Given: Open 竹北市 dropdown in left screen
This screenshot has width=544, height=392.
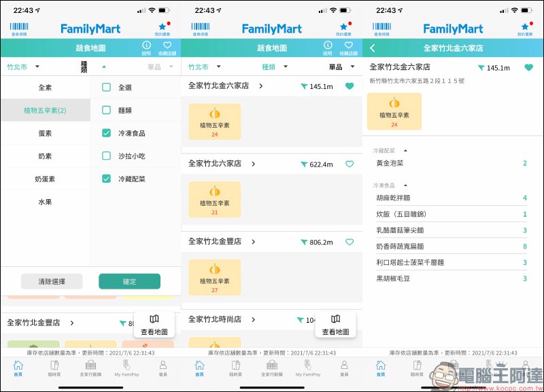Looking at the screenshot, I should 23,67.
